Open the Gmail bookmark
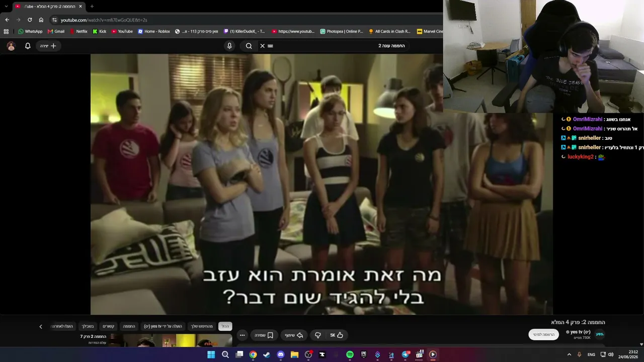The image size is (644, 362). tap(56, 31)
